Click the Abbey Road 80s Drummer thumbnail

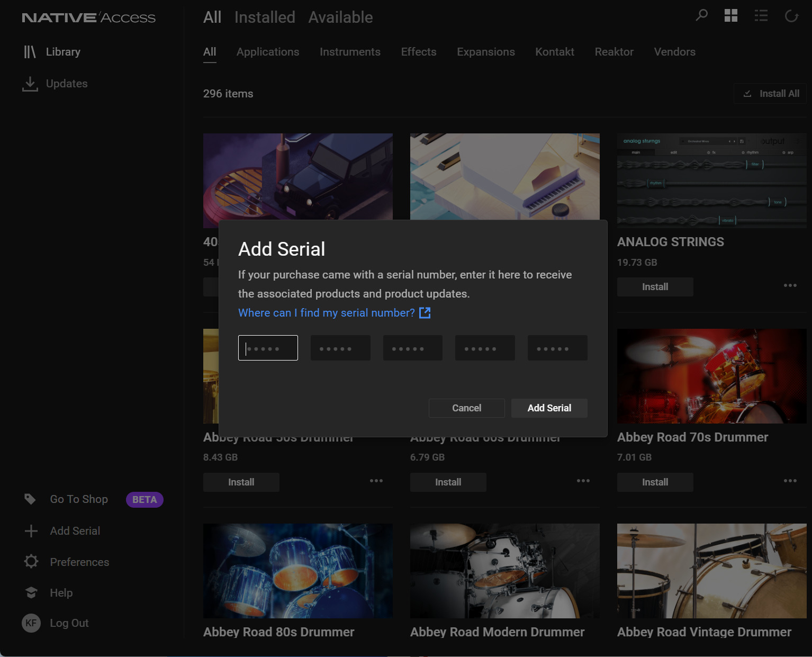[x=298, y=571]
